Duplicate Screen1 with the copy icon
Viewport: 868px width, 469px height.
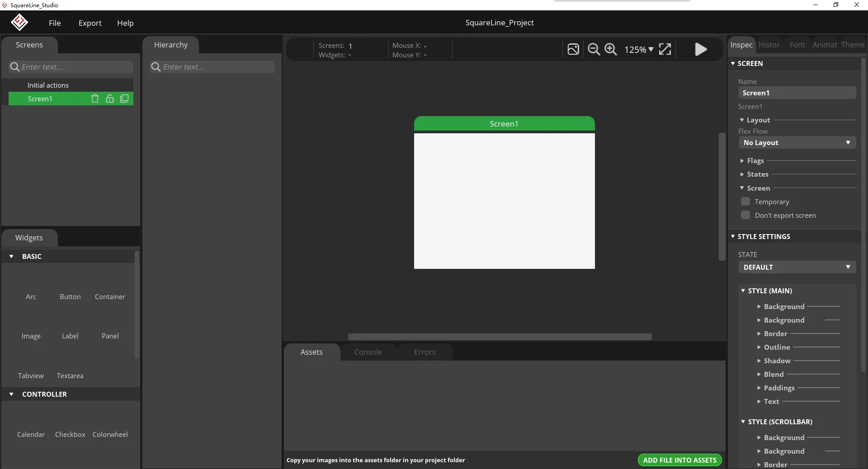pos(124,98)
